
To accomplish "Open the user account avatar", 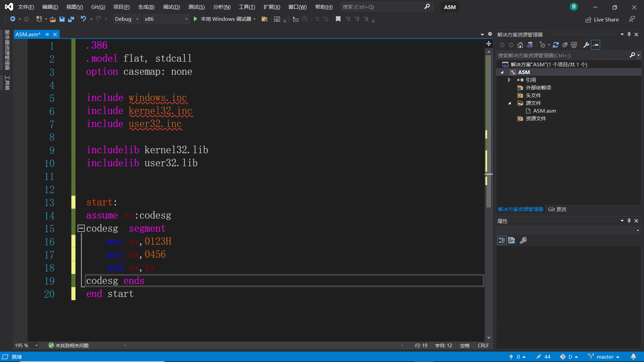I will [x=574, y=7].
